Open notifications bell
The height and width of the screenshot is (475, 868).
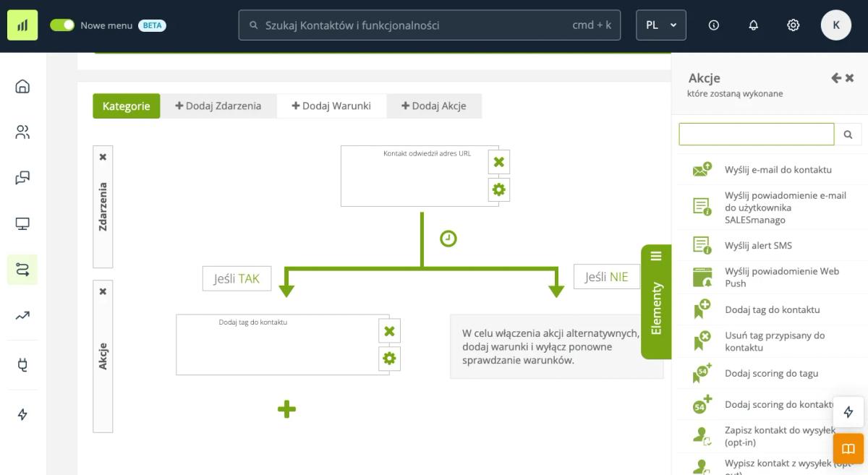754,25
